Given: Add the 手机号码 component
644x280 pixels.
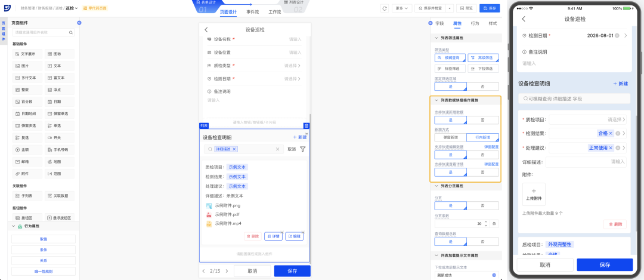Looking at the screenshot, I should 60,150.
